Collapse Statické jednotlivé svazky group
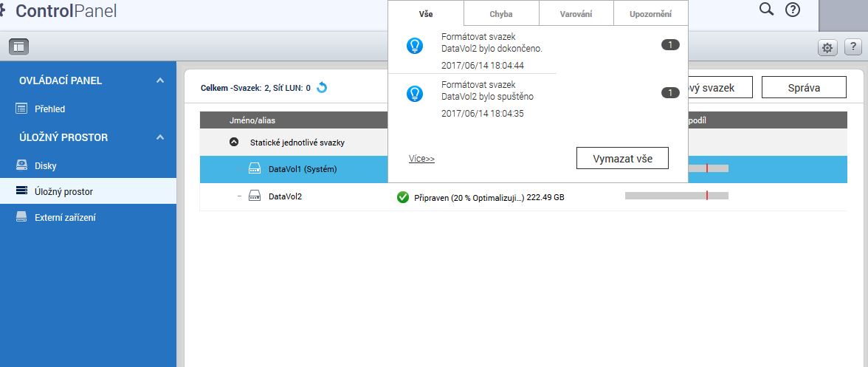The height and width of the screenshot is (367, 868). click(x=234, y=142)
